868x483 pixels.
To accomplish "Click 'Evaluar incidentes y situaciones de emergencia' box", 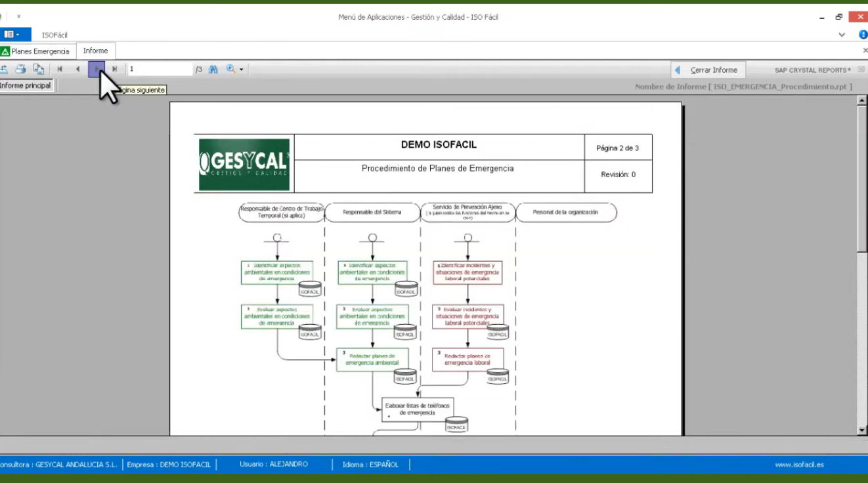I will tap(467, 316).
